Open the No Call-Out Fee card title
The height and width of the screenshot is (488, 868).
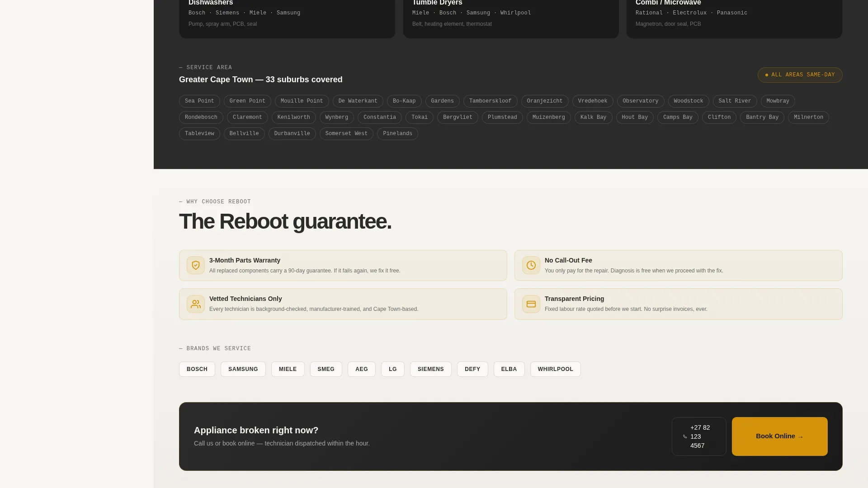568,260
